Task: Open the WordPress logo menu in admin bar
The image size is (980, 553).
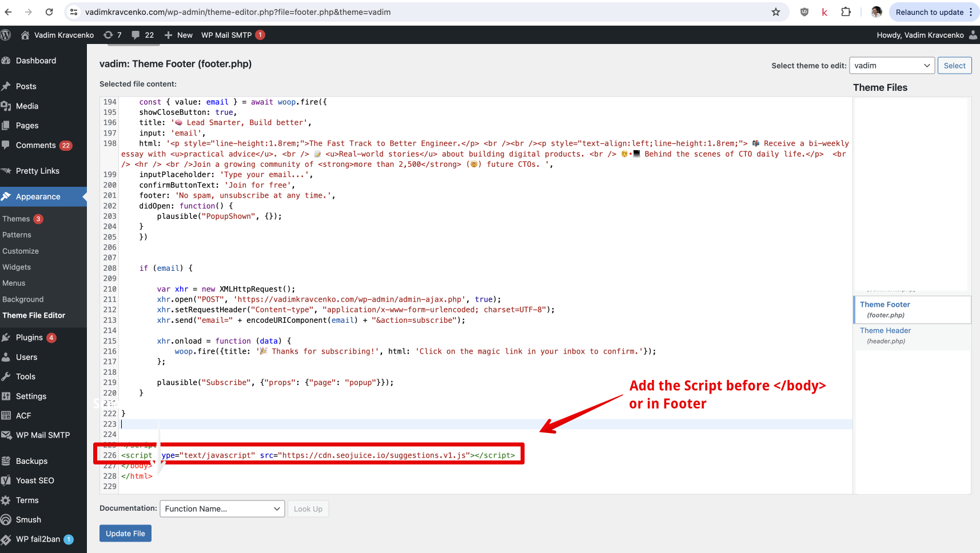Action: [6, 35]
